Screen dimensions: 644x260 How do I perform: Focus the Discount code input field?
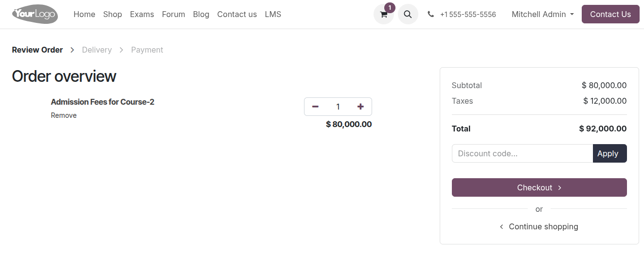[522, 153]
